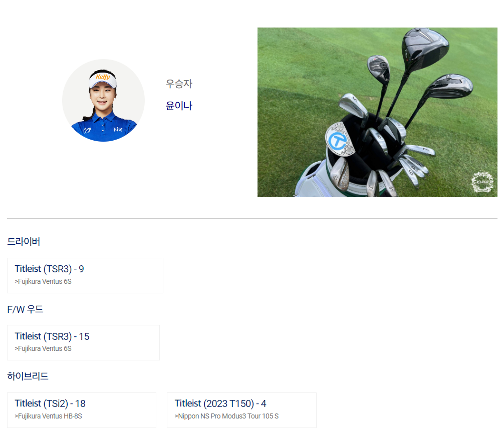Image resolution: width=504 pixels, height=428 pixels.
Task: Click the Fujikura Ventus 6S shaft under wood
Action: click(x=43, y=348)
